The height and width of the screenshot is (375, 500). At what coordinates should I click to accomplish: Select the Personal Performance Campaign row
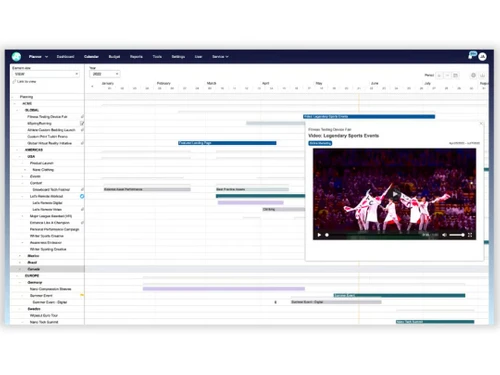coord(47,229)
